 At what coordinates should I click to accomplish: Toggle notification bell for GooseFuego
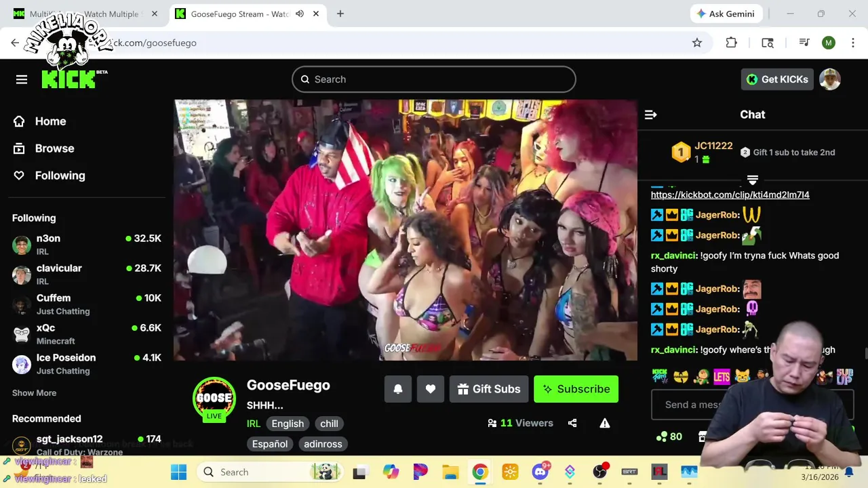(398, 389)
